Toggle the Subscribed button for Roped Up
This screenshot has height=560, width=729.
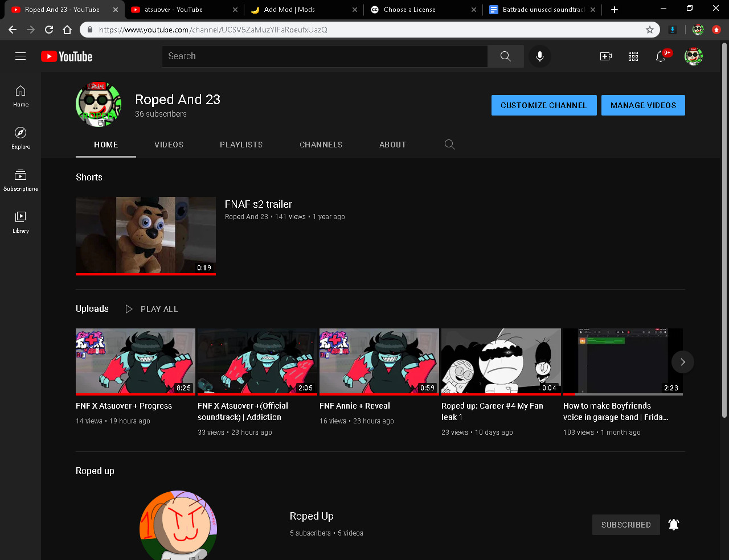(x=625, y=525)
